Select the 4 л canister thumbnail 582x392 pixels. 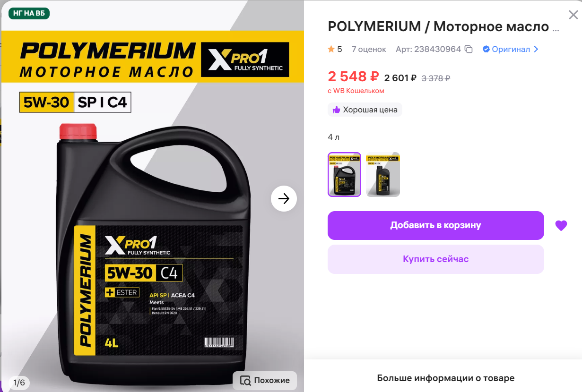344,174
